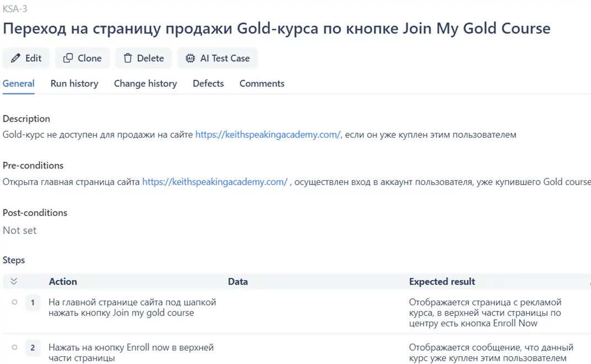Viewport: 591px width, 364px height.
Task: Open the Run history tab
Action: [74, 83]
